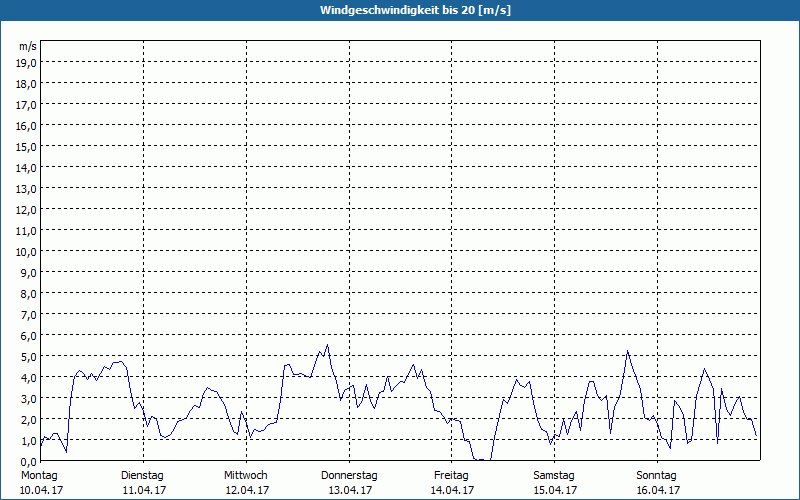Click the 'Mittwoch' day label

[x=246, y=476]
